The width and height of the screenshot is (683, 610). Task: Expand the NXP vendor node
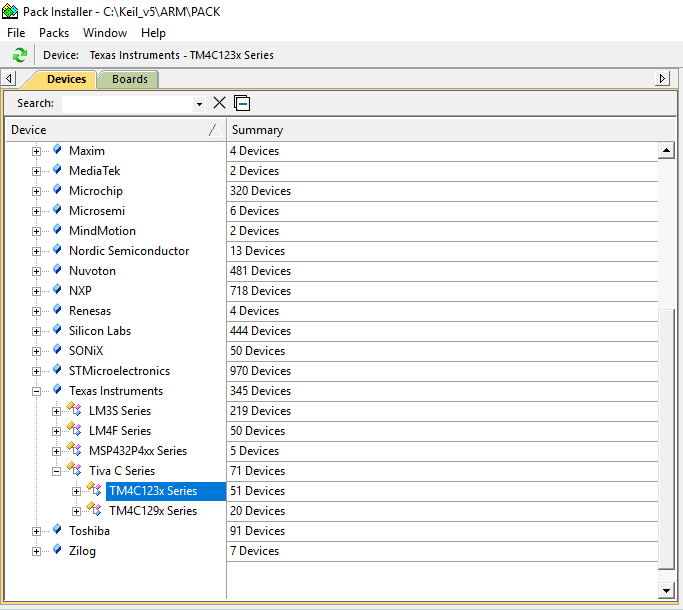[37, 291]
